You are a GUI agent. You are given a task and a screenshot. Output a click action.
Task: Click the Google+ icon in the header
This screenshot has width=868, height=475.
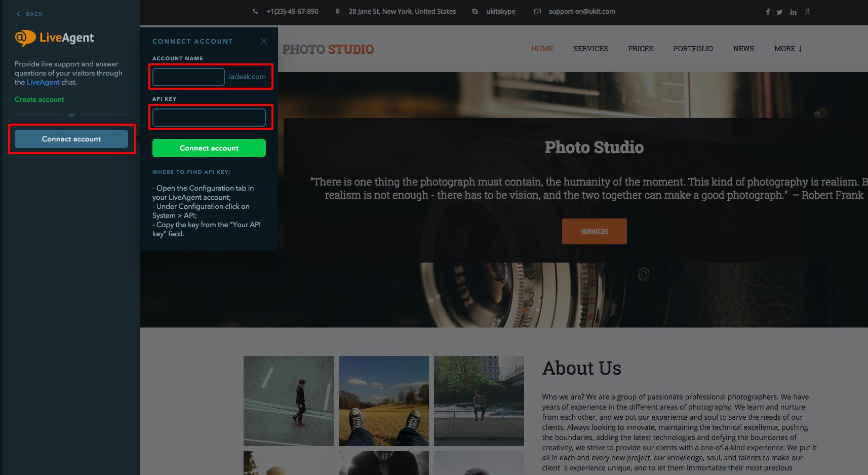[x=807, y=12]
